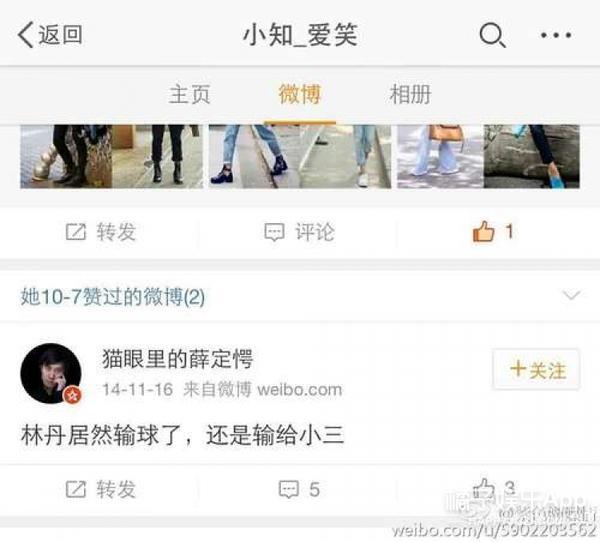Image resolution: width=600 pixels, height=542 pixels.
Task: Select the 微博 tab
Action: coord(300,95)
